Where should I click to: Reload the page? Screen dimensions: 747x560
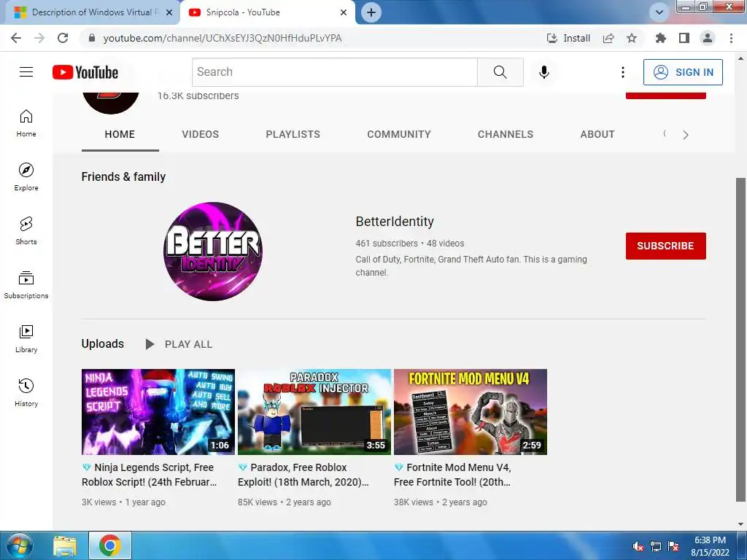[x=63, y=38]
